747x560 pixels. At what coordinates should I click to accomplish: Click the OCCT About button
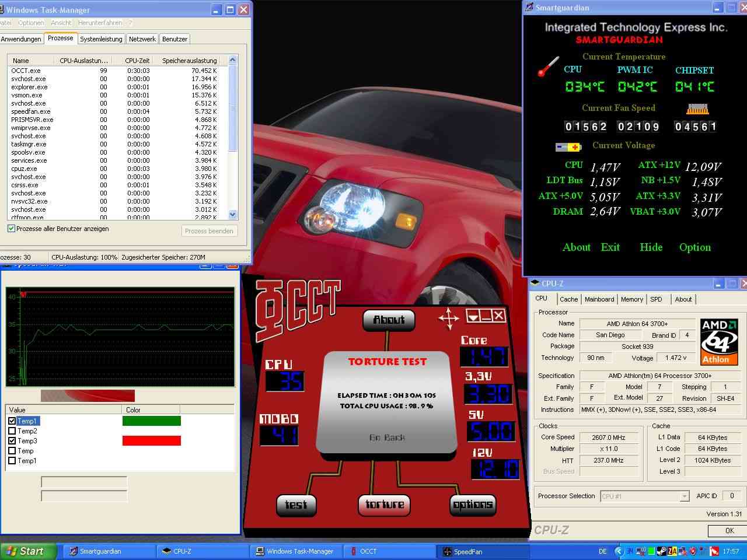click(x=389, y=320)
